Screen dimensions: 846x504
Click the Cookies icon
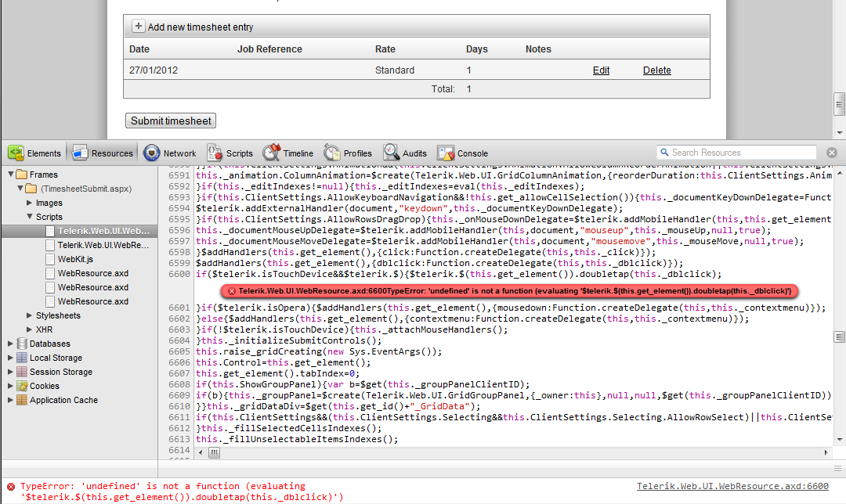tap(22, 386)
